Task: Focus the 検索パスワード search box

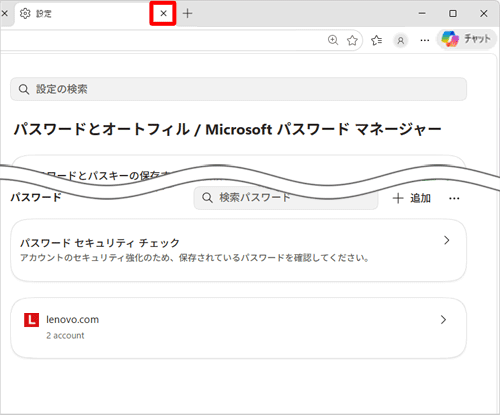Action: 286,198
